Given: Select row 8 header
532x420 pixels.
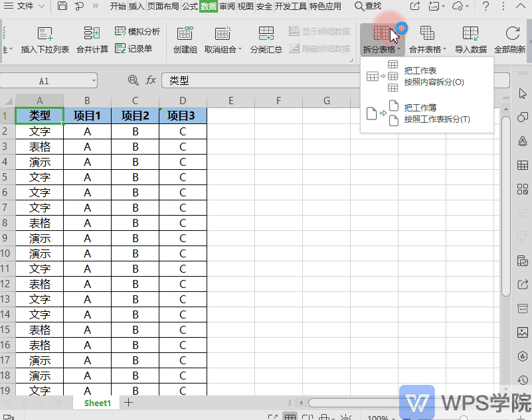Looking at the screenshot, I should click(5, 223).
